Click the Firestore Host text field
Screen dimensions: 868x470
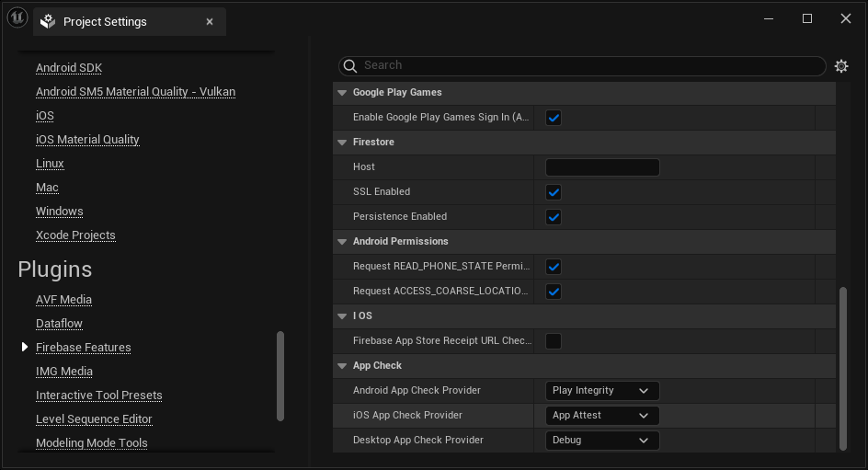point(602,167)
